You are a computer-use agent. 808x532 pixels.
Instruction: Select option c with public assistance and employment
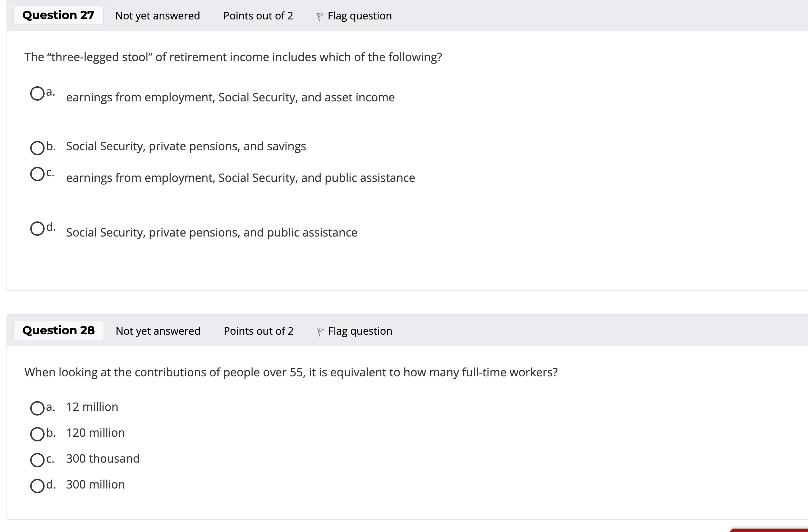pyautogui.click(x=37, y=174)
